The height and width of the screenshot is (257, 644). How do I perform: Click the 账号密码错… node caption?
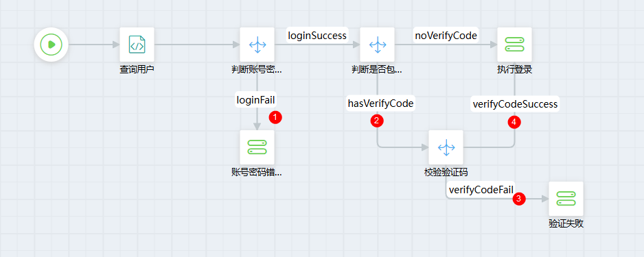click(257, 173)
